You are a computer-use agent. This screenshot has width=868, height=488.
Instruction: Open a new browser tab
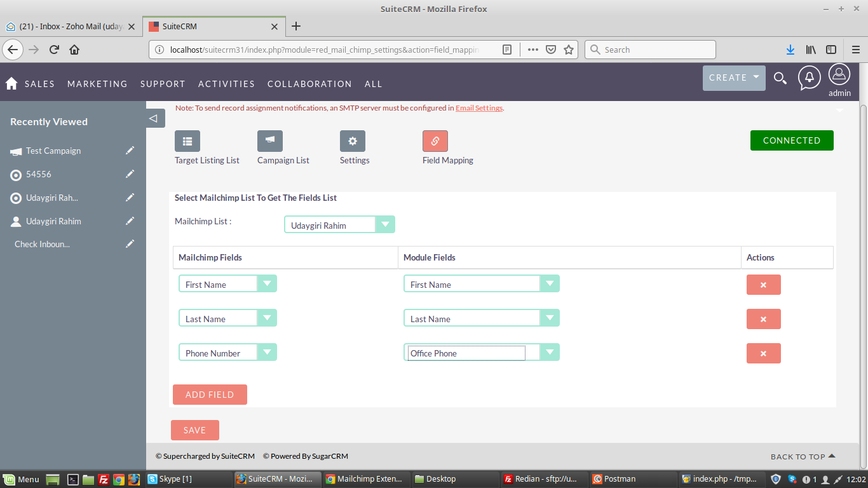pos(295,26)
